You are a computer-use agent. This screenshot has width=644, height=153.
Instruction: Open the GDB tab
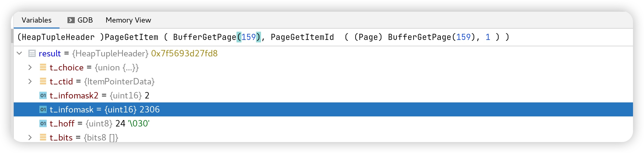coord(85,20)
